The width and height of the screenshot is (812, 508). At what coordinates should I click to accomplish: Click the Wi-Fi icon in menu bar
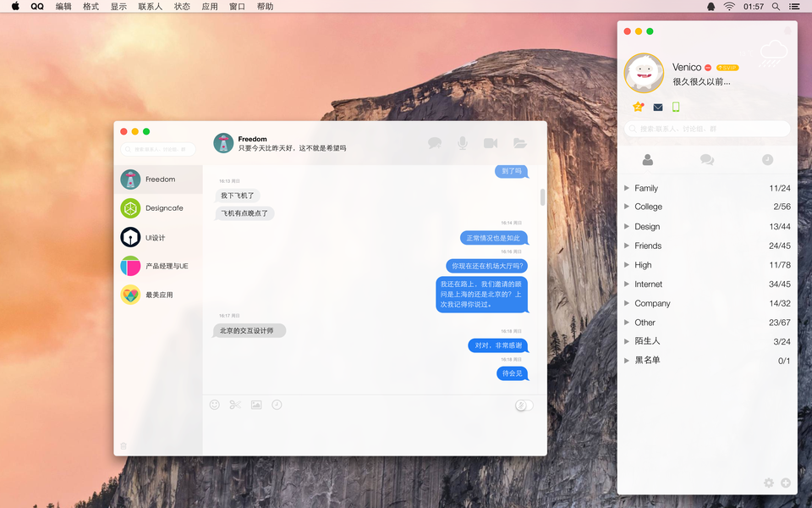(729, 6)
